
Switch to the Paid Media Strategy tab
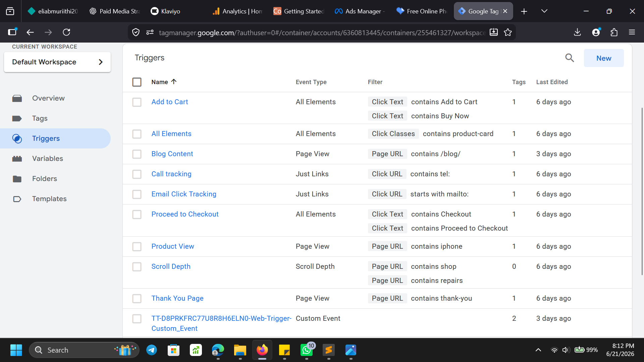click(115, 11)
